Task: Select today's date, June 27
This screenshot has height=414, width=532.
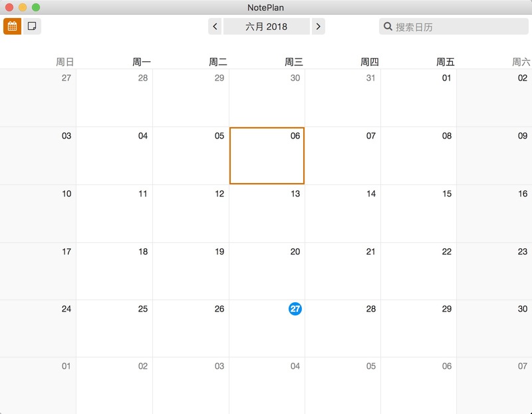Action: tap(295, 309)
